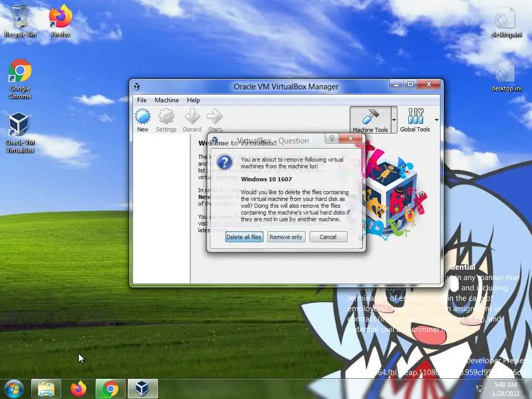Close the VirtualBox Question dialog
The height and width of the screenshot is (399, 532).
pyautogui.click(x=351, y=138)
